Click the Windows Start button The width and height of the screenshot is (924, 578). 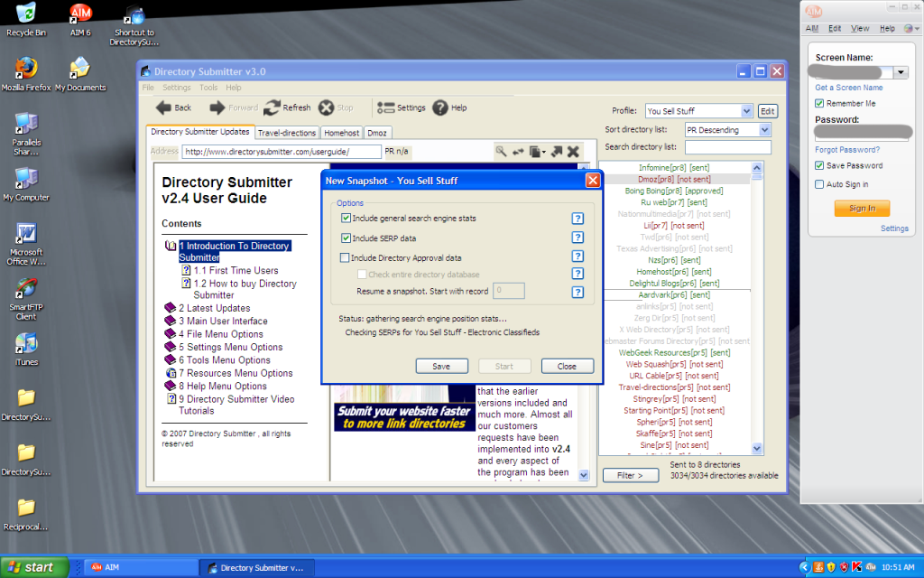point(34,567)
